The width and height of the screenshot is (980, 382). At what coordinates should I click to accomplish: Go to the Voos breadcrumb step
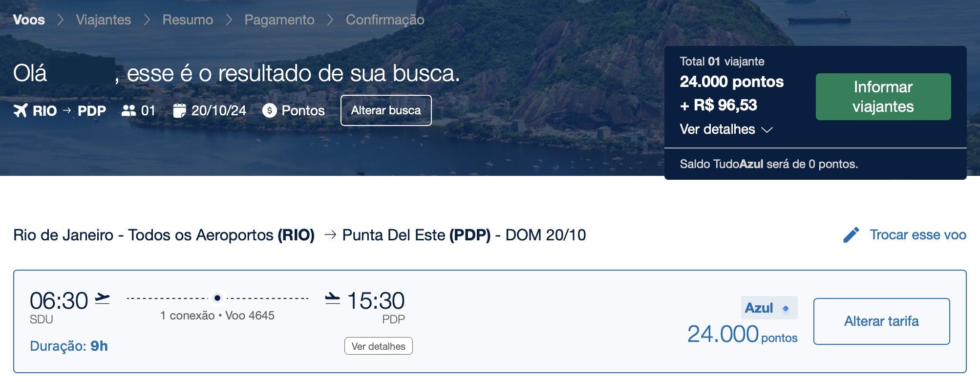[29, 20]
